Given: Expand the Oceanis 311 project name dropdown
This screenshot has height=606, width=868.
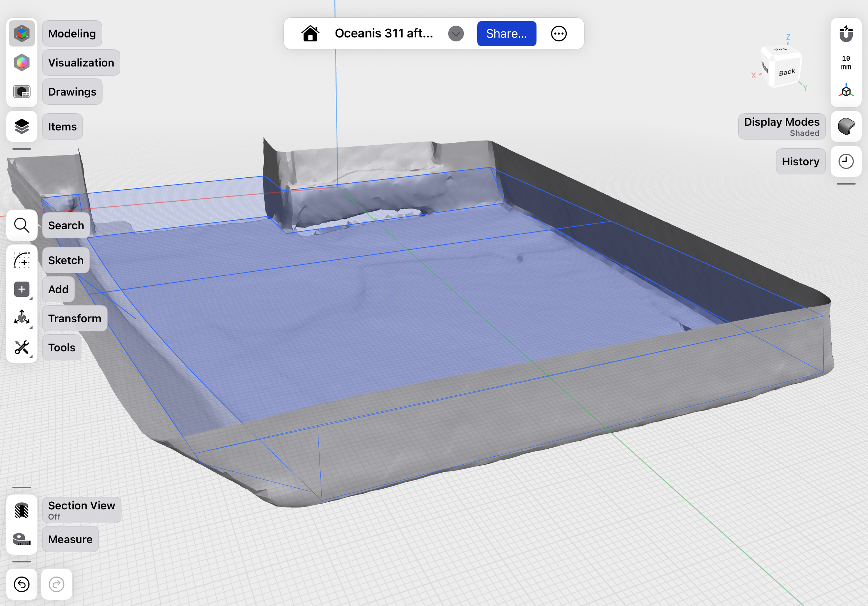Looking at the screenshot, I should coord(455,33).
